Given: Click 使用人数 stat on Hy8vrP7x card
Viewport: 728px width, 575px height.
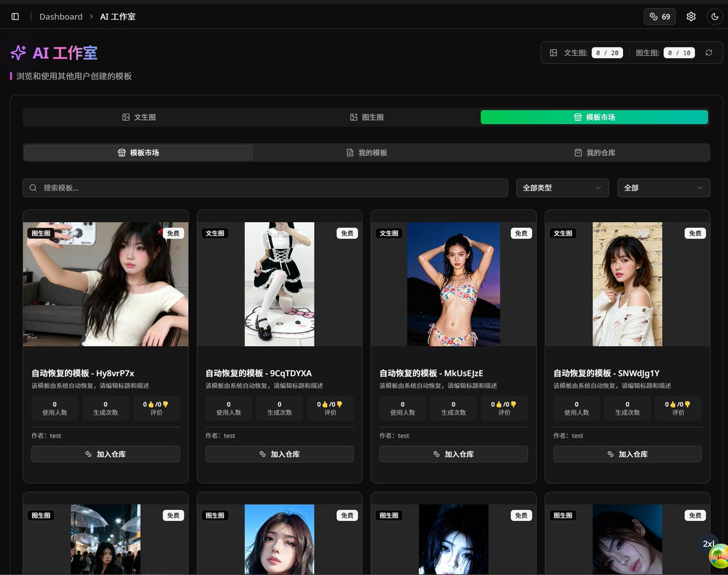Looking at the screenshot, I should tap(55, 408).
